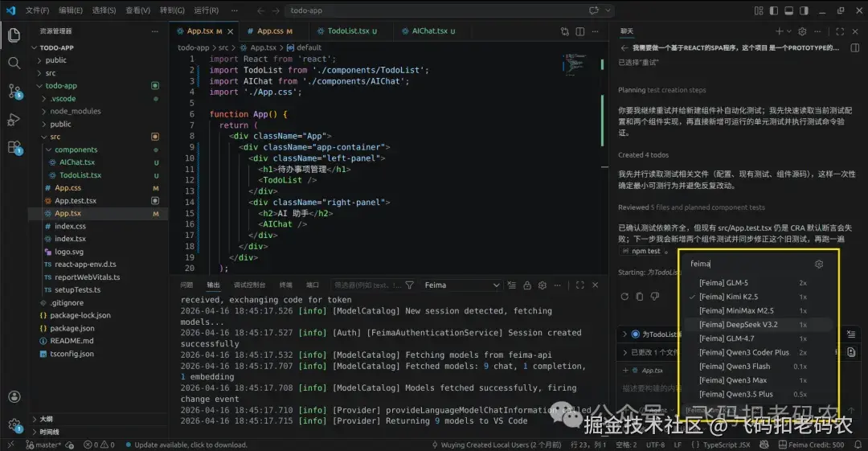The image size is (868, 451).
Task: Click Customize Layout icon in title bar
Action: click(x=759, y=10)
